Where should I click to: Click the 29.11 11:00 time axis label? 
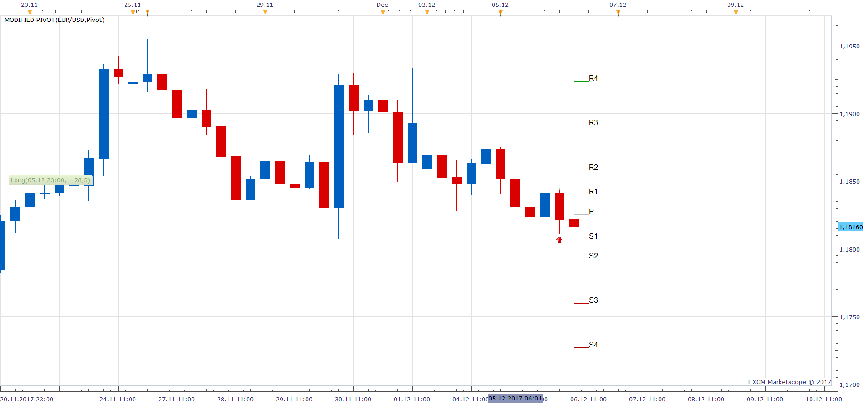point(294,400)
